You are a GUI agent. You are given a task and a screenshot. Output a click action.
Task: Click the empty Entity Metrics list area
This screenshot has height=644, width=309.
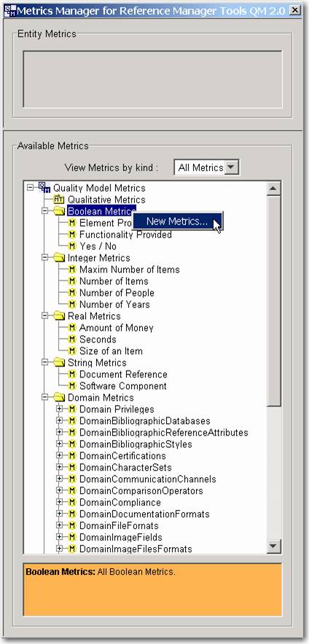coord(152,79)
